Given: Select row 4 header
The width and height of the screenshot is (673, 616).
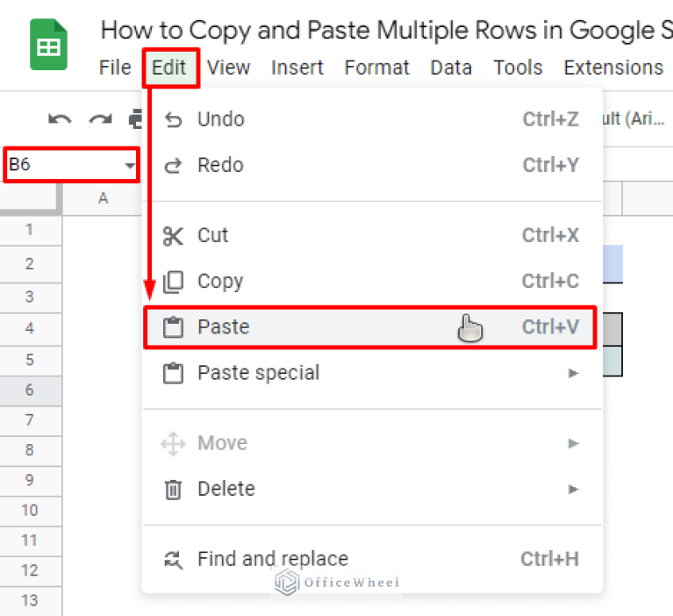Looking at the screenshot, I should (29, 329).
